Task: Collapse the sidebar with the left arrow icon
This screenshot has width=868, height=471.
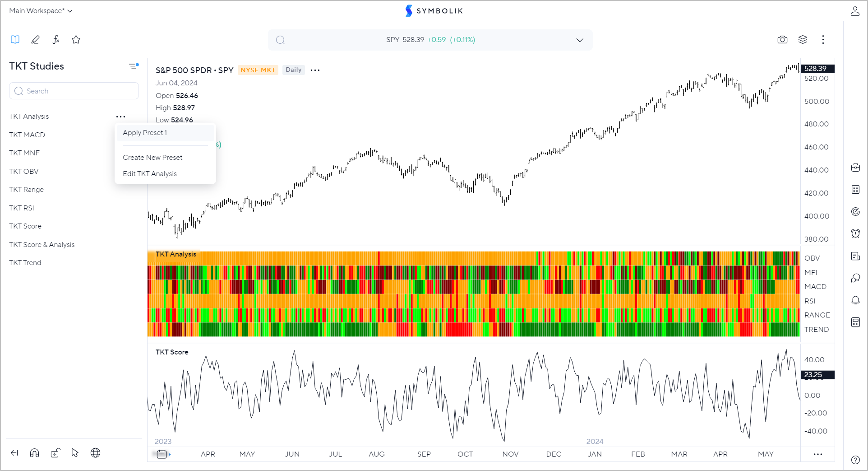Action: (14, 453)
